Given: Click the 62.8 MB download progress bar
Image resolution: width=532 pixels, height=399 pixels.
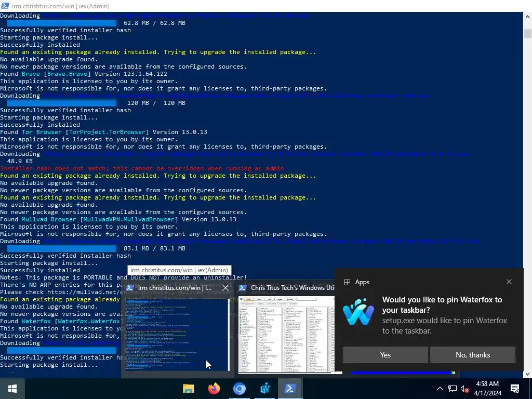Looking at the screenshot, I should click(x=62, y=23).
